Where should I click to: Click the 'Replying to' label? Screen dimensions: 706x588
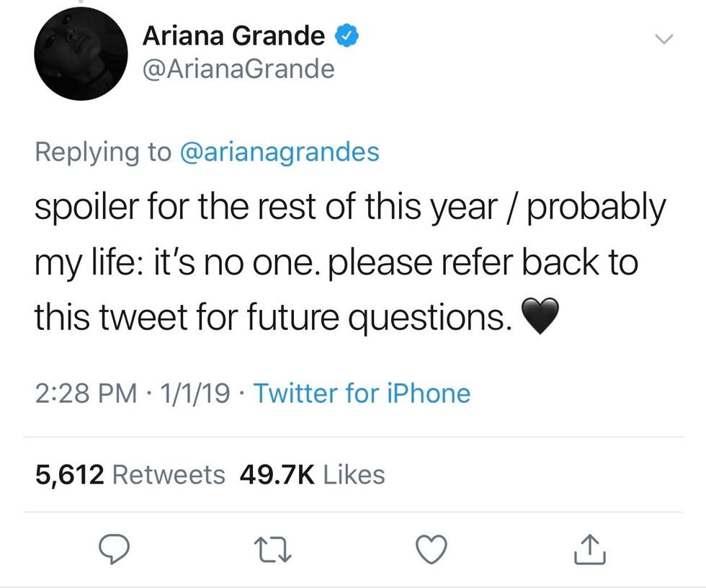click(102, 151)
